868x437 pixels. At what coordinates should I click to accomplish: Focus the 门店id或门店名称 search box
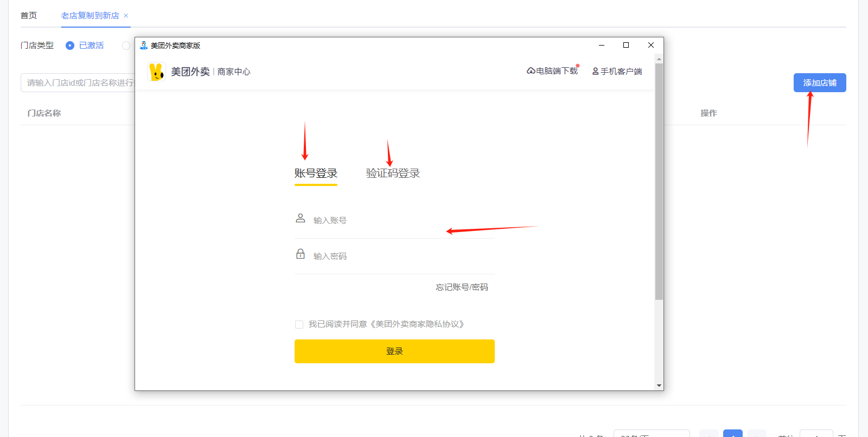click(78, 83)
